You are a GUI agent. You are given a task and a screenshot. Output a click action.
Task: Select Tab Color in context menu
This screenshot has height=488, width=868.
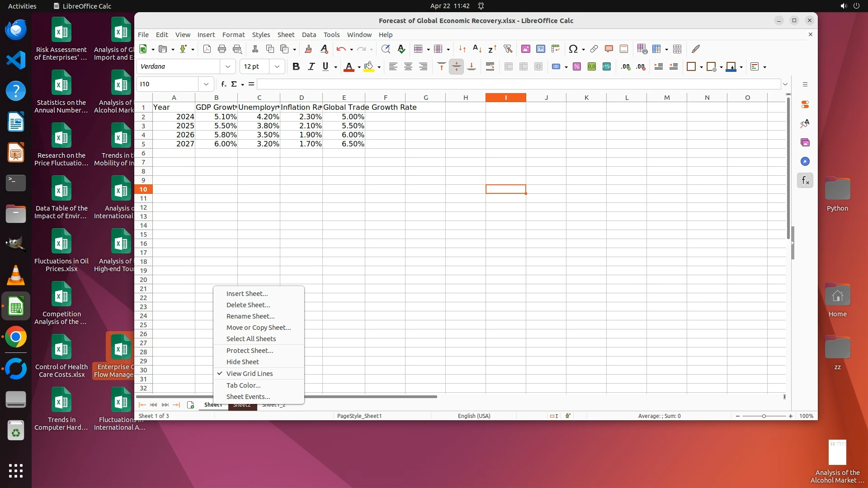pos(243,385)
